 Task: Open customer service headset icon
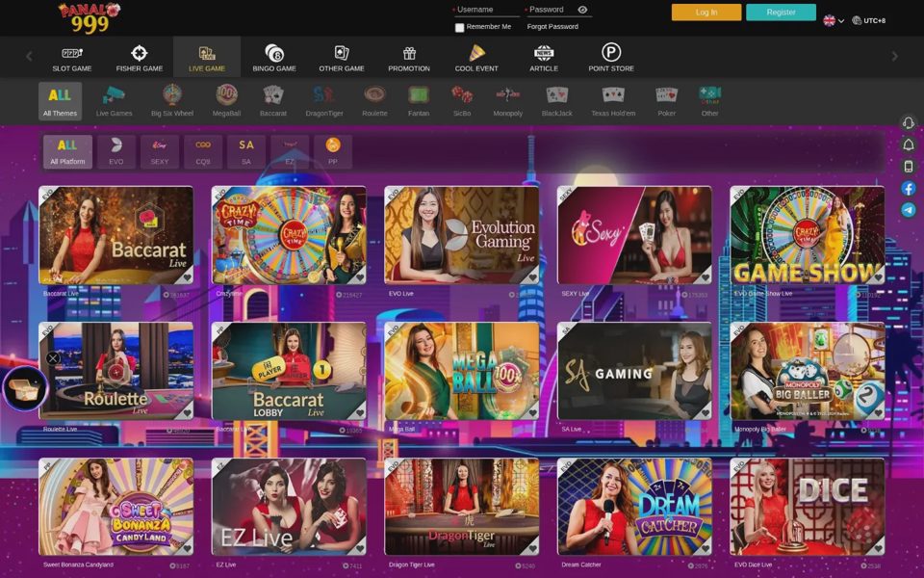click(908, 122)
